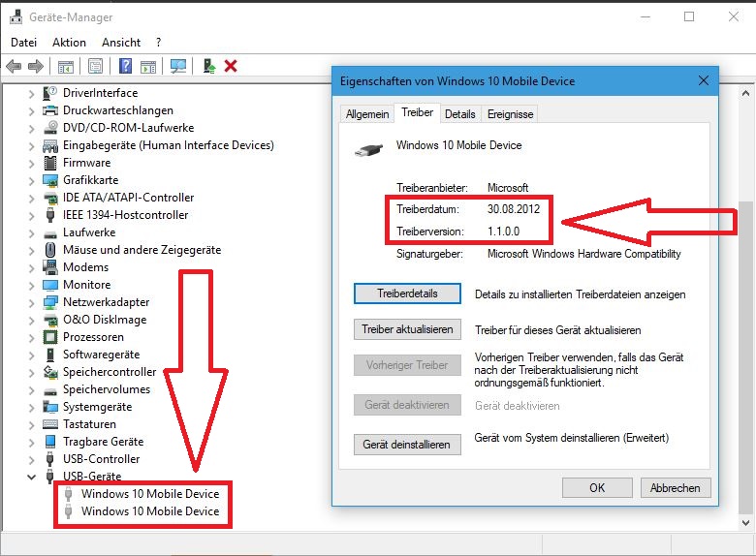Screen dimensions: 756x556
Task: Expand the DriverInterface node
Action: coord(31,94)
